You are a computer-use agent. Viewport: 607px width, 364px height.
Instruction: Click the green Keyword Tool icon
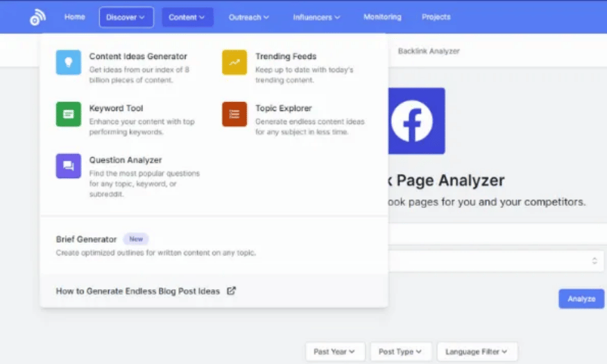point(69,114)
